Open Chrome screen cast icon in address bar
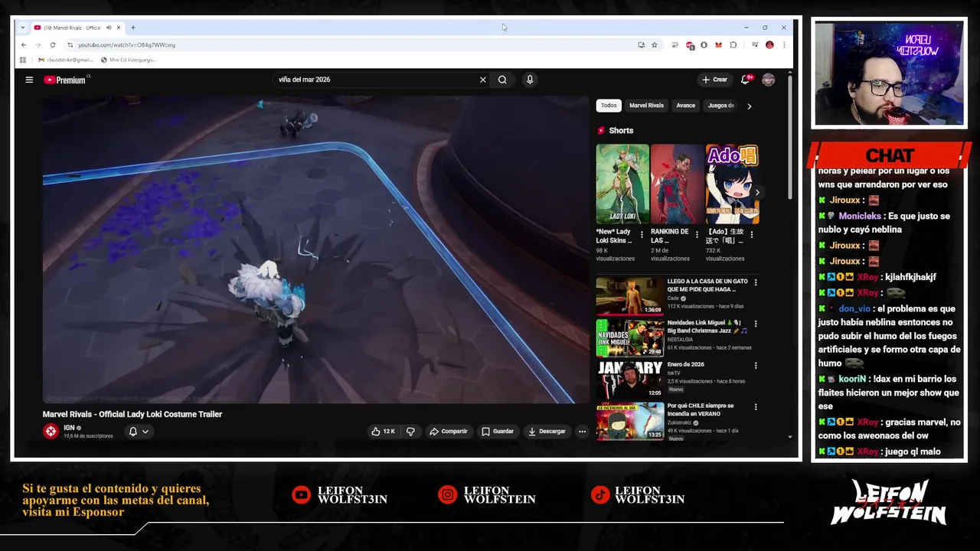This screenshot has width=980, height=551. coord(641,45)
